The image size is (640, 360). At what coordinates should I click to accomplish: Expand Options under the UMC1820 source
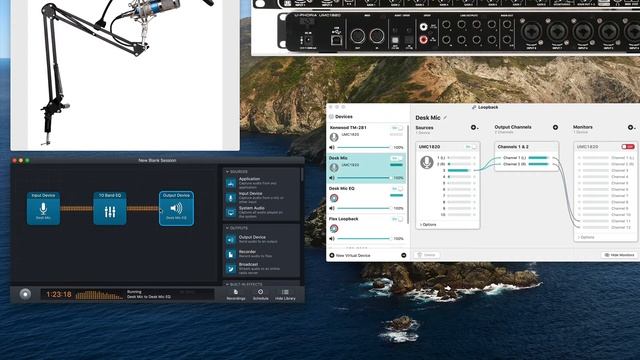tap(428, 224)
